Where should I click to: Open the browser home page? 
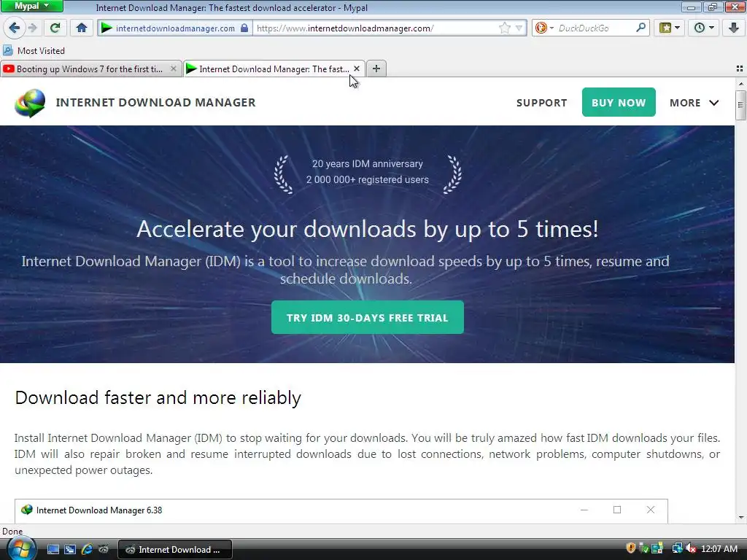pos(82,28)
